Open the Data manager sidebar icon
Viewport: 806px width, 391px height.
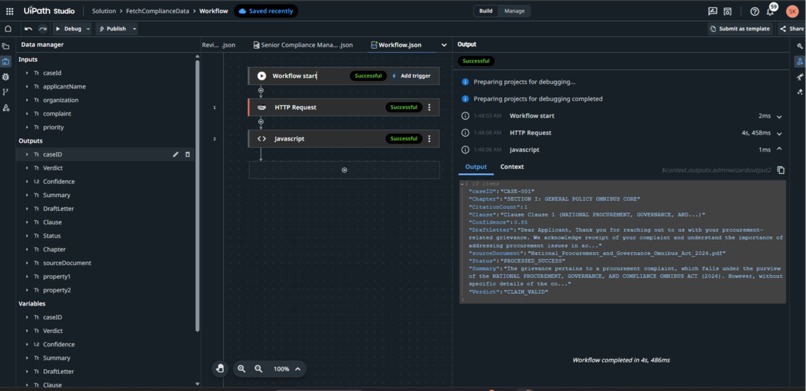tap(6, 62)
